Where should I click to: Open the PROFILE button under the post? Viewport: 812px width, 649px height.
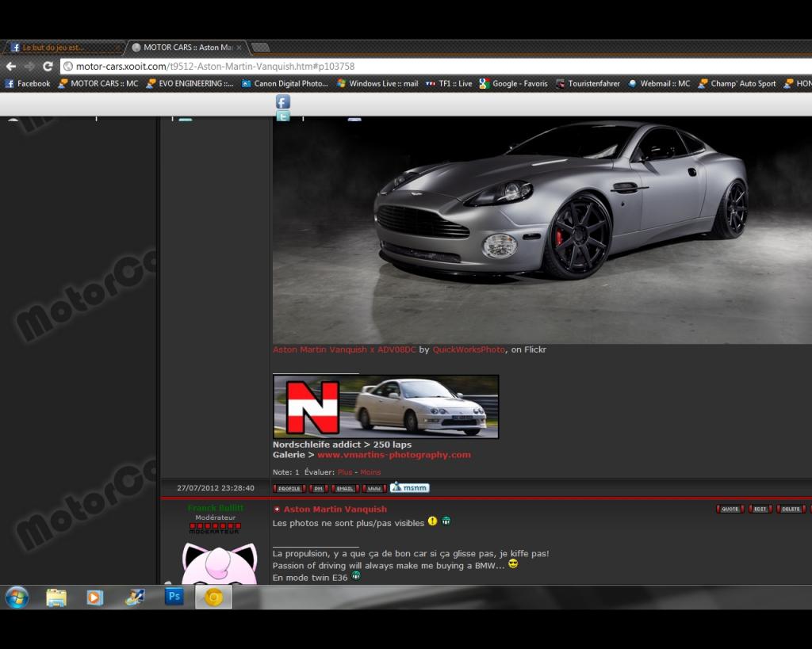289,488
